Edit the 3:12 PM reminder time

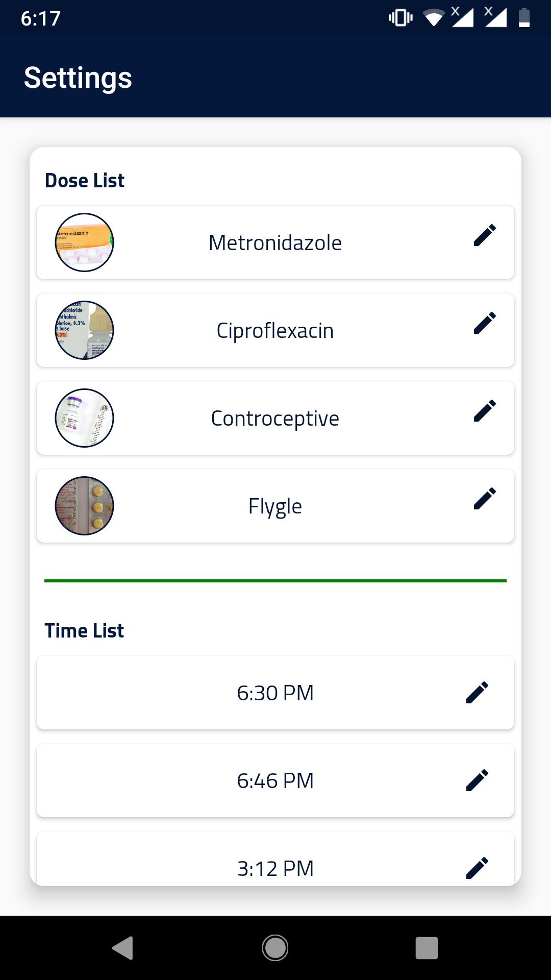click(478, 868)
